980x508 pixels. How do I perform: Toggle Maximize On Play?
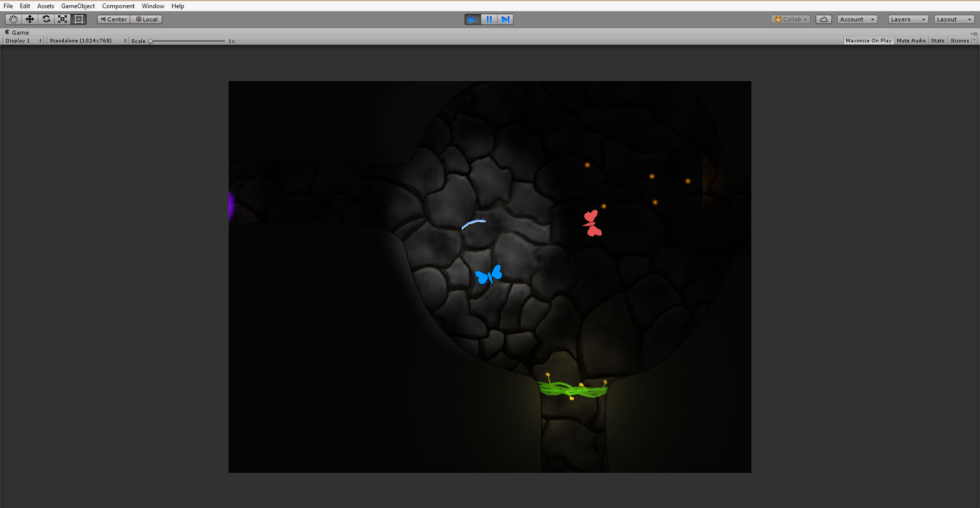pos(868,41)
